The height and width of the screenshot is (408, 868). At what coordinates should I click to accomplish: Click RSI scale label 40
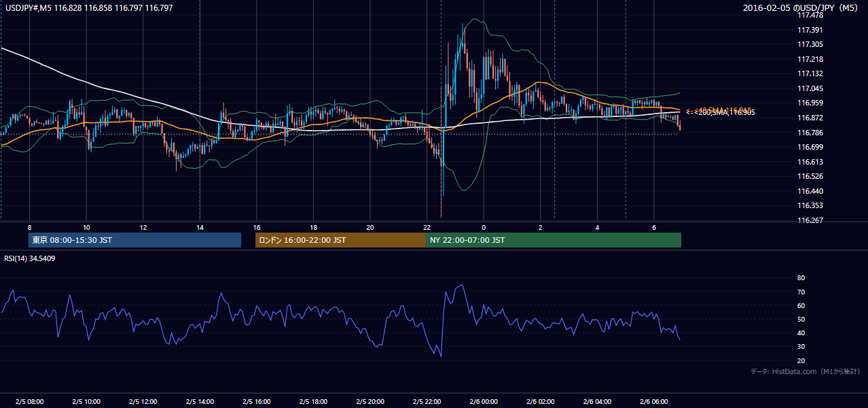pyautogui.click(x=801, y=333)
